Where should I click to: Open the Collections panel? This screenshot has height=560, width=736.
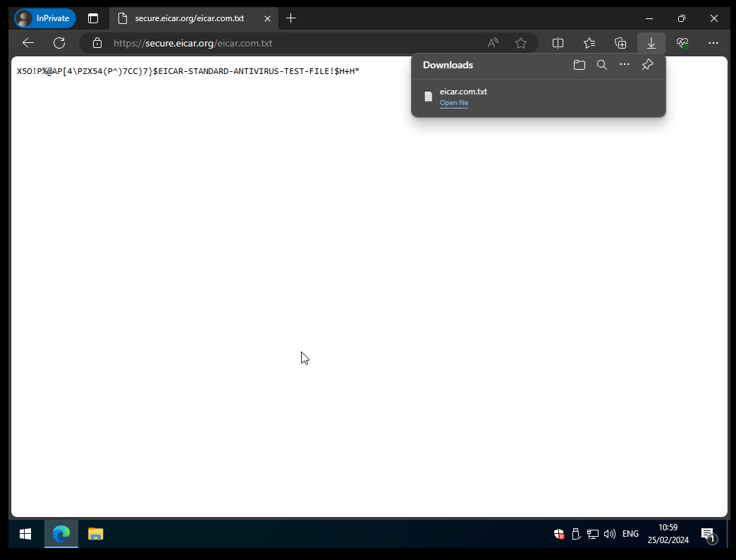tap(620, 43)
